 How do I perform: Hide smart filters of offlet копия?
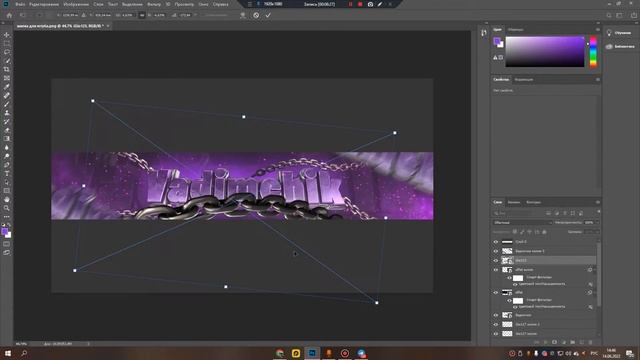(x=509, y=278)
